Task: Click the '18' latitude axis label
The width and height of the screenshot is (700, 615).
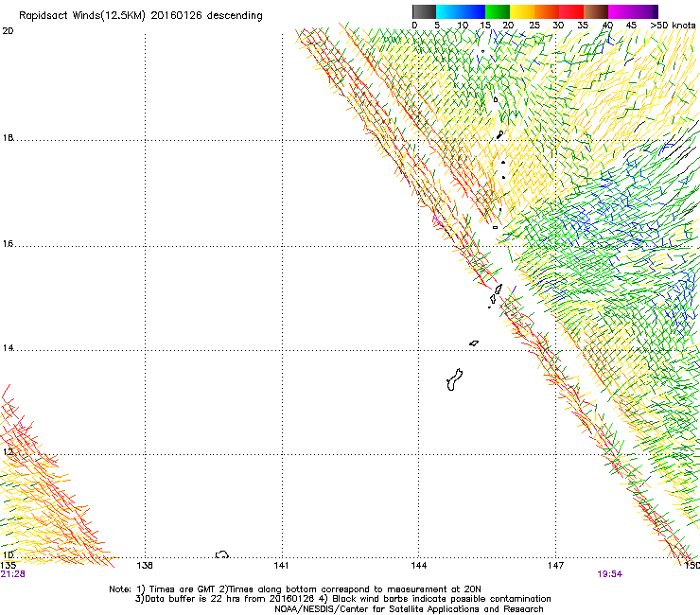Action: (8, 137)
